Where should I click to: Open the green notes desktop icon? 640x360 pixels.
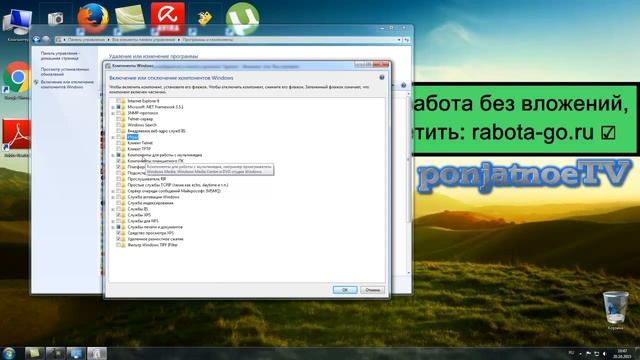(x=130, y=18)
